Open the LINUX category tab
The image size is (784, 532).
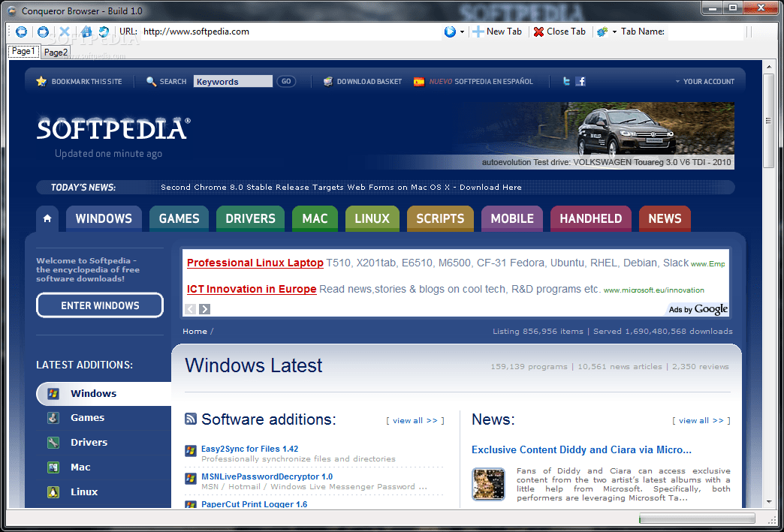(372, 219)
